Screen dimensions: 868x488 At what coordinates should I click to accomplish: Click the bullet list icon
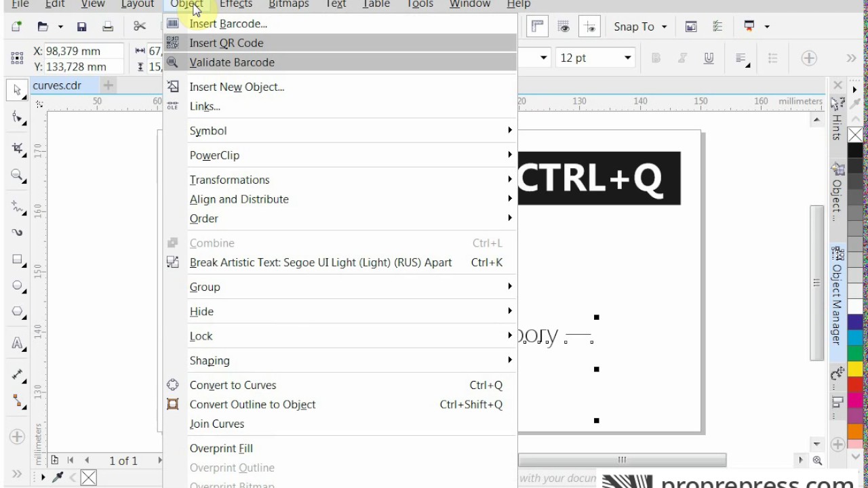click(x=773, y=58)
